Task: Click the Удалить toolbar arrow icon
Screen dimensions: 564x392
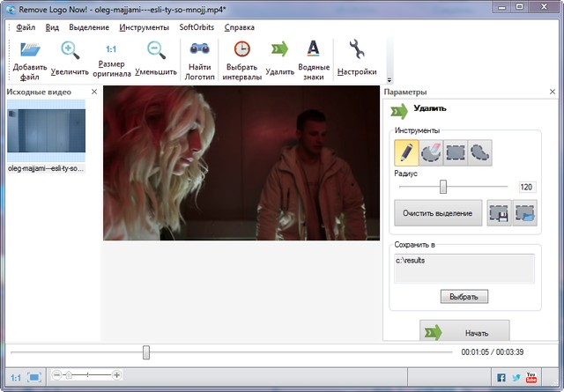Action: pos(280,49)
